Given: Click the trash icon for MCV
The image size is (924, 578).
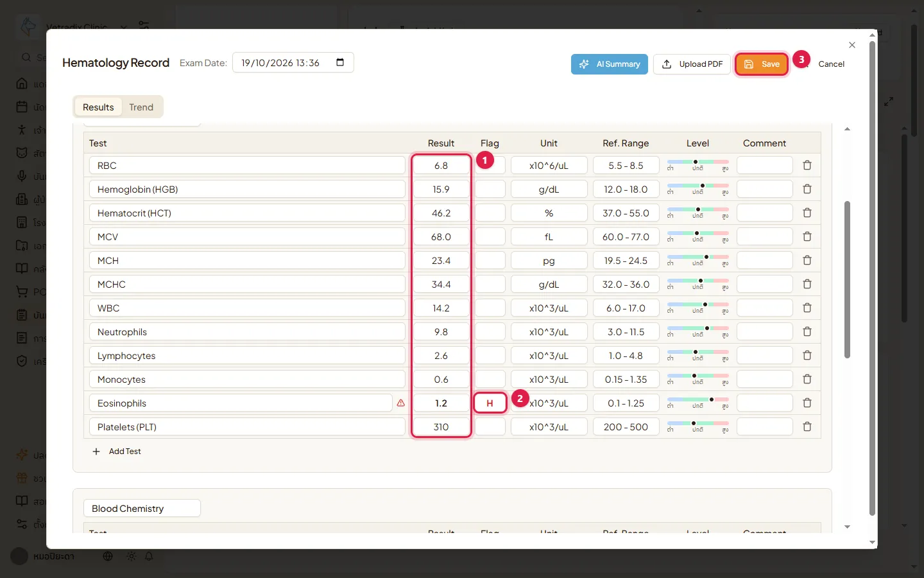Looking at the screenshot, I should 807,236.
